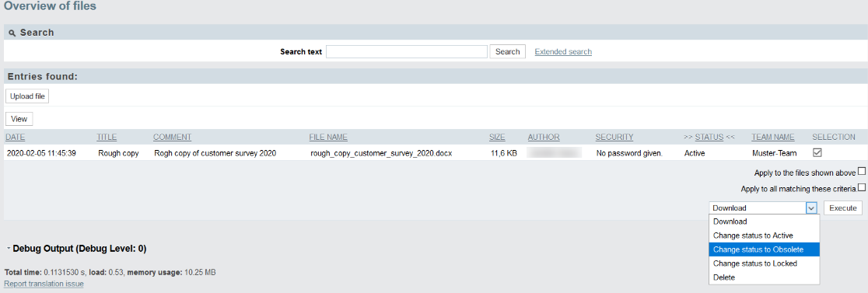This screenshot has width=868, height=293.
Task: Choose Delete in the dropdown list
Action: coord(764,277)
